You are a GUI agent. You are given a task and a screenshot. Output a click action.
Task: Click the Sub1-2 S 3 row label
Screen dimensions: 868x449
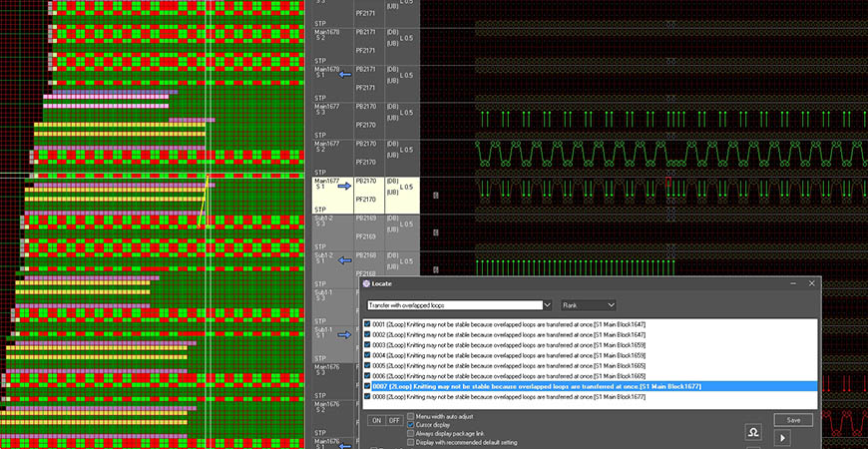(324, 221)
